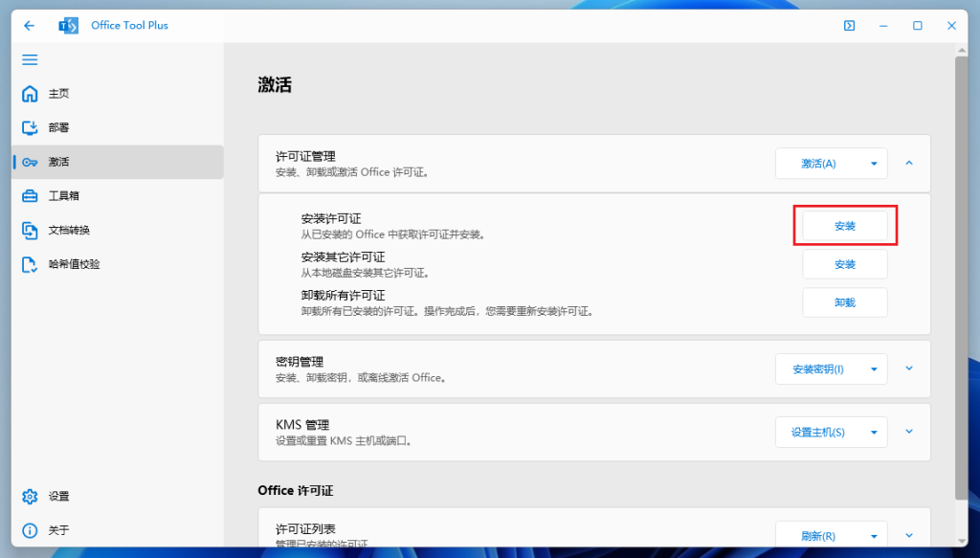Click 安装 for 安装其它许可证
The image size is (980, 558).
(845, 264)
